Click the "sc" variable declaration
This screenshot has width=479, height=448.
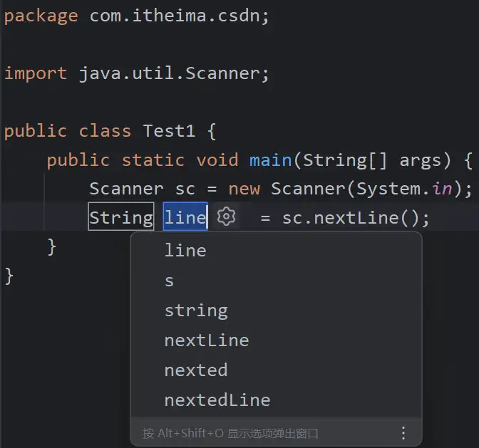pyautogui.click(x=185, y=189)
